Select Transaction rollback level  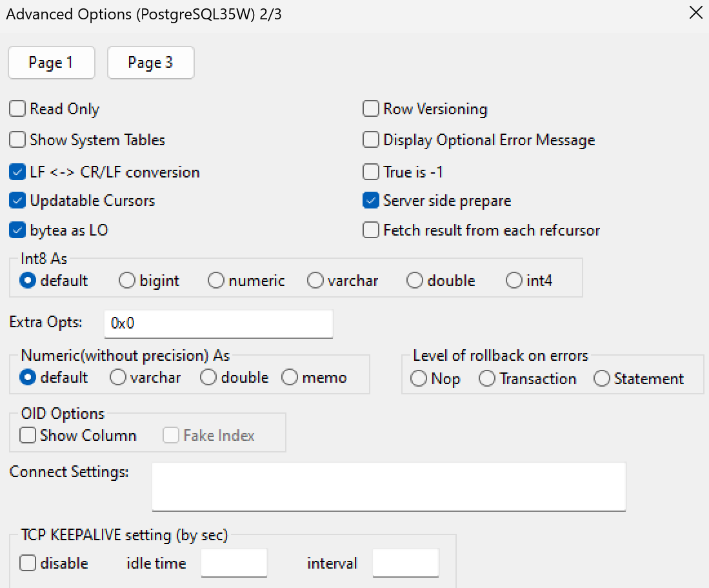[x=487, y=379]
